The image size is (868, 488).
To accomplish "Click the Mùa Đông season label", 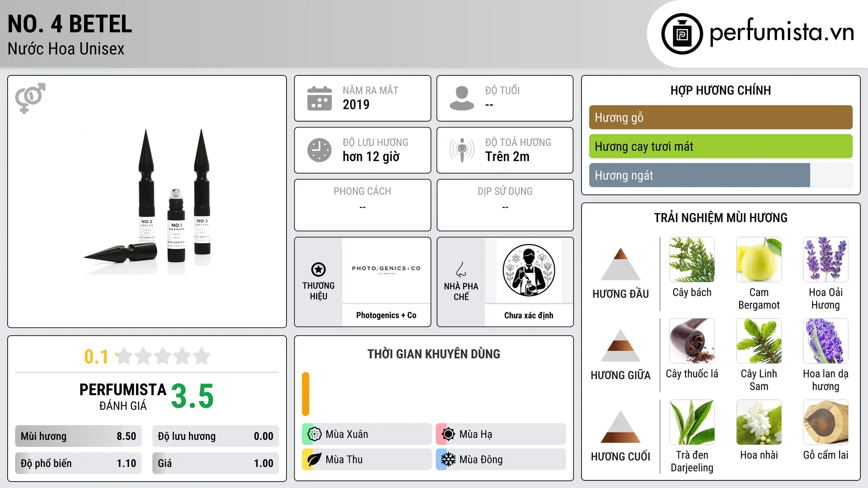I will 481,460.
